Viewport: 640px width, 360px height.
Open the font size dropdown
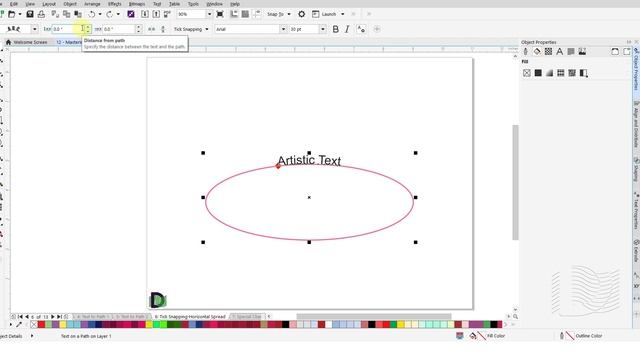click(x=323, y=29)
